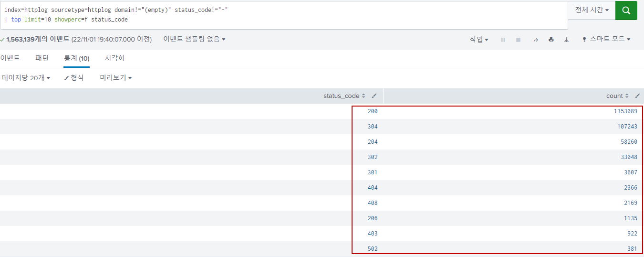Sort by the status_code column arrows
644x257 pixels.
(x=364, y=96)
